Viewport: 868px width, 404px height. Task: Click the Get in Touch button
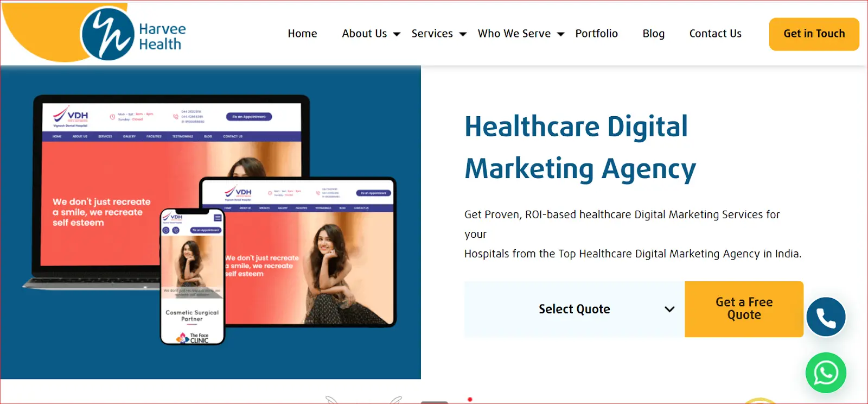[814, 34]
